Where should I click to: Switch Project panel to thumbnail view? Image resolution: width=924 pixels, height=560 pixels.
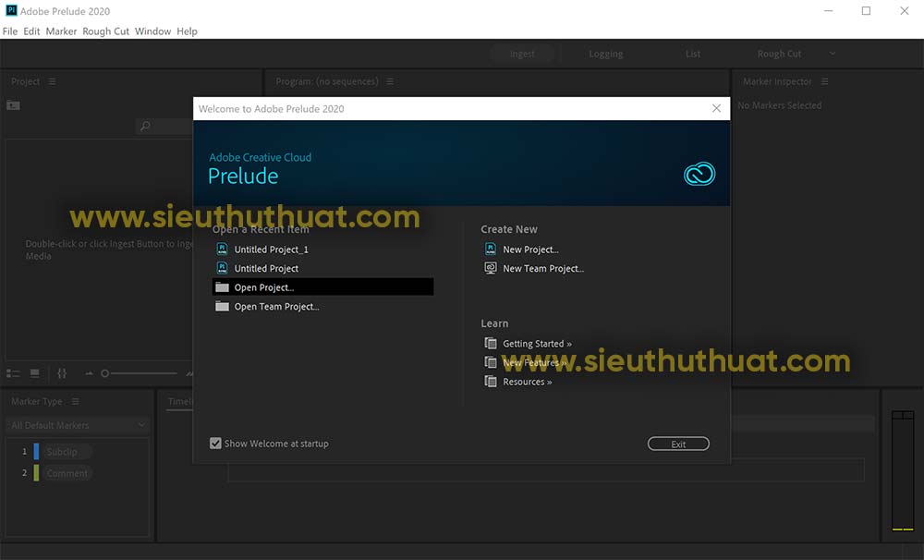[35, 373]
